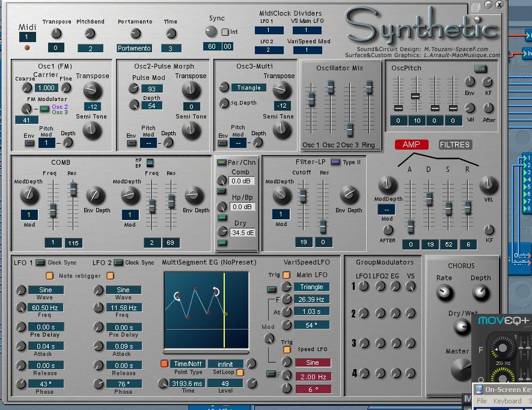The width and height of the screenshot is (532, 410).
Task: Switch to the AMP envelope tab
Action: [x=411, y=144]
